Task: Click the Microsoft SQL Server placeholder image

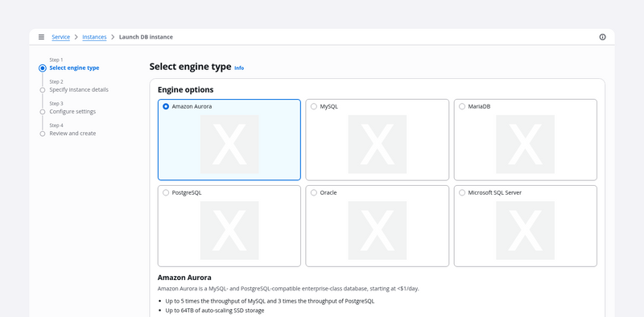Action: tap(526, 230)
